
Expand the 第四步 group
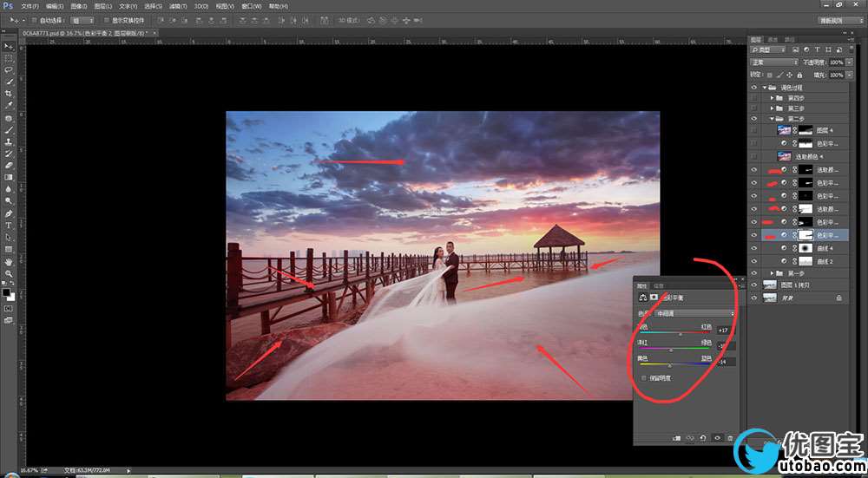pos(773,98)
